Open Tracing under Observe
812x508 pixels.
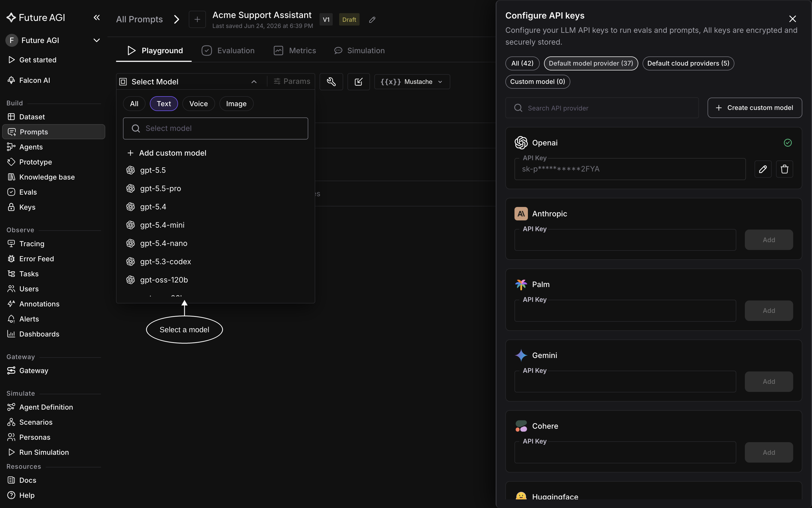[26, 244]
